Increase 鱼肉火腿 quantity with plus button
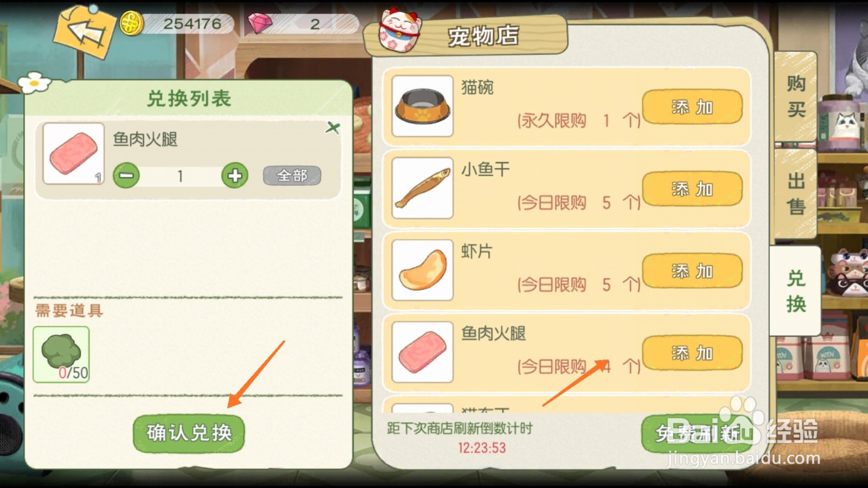This screenshot has width=868, height=488. (x=235, y=176)
